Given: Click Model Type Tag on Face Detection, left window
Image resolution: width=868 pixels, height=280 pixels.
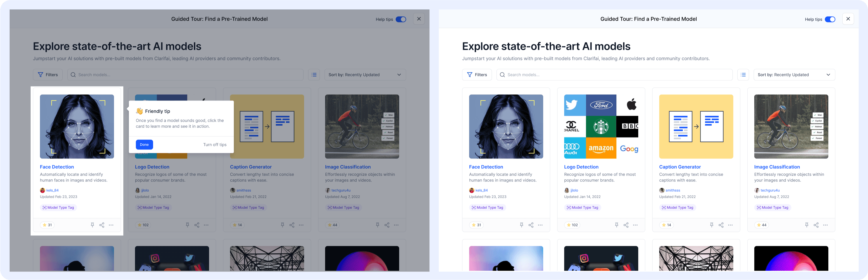Looking at the screenshot, I should coord(58,208).
